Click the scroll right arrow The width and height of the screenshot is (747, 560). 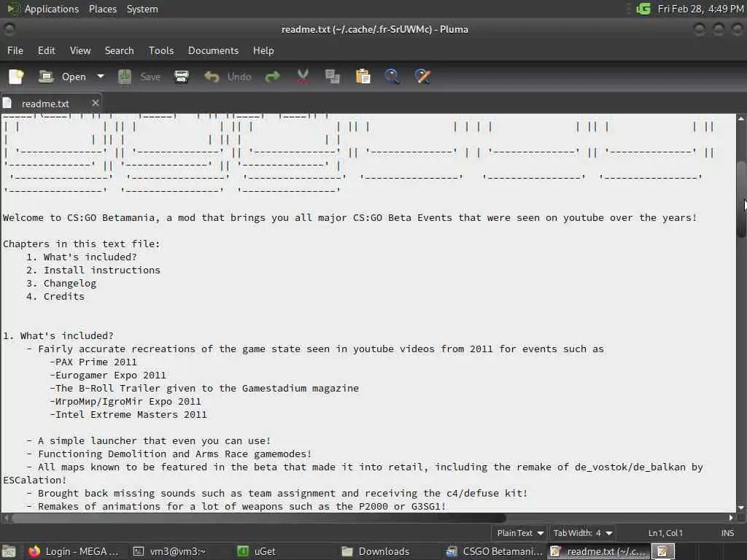coord(731,518)
